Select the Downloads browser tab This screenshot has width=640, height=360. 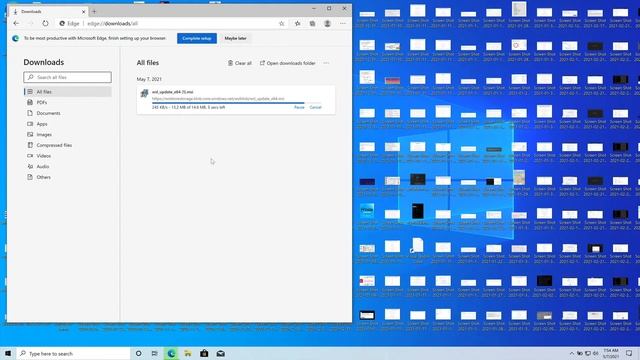48,11
